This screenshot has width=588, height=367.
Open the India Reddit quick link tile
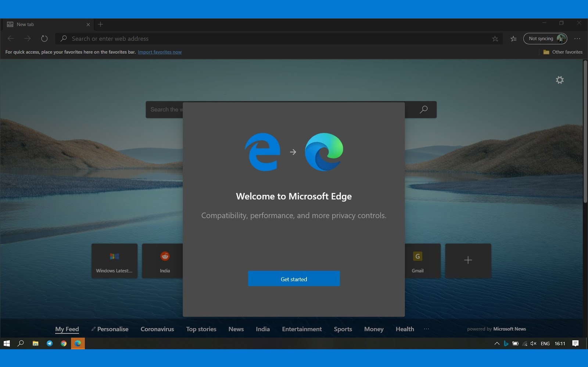162,261
